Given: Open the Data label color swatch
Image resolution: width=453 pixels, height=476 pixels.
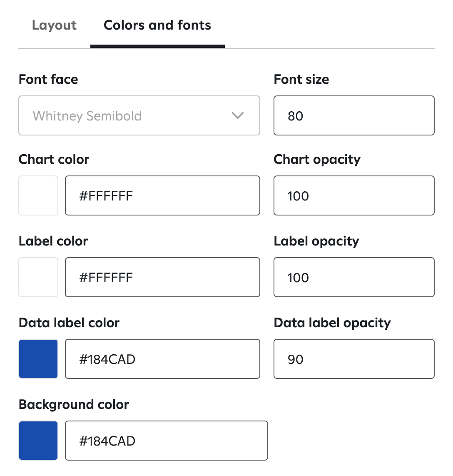Looking at the screenshot, I should click(38, 359).
